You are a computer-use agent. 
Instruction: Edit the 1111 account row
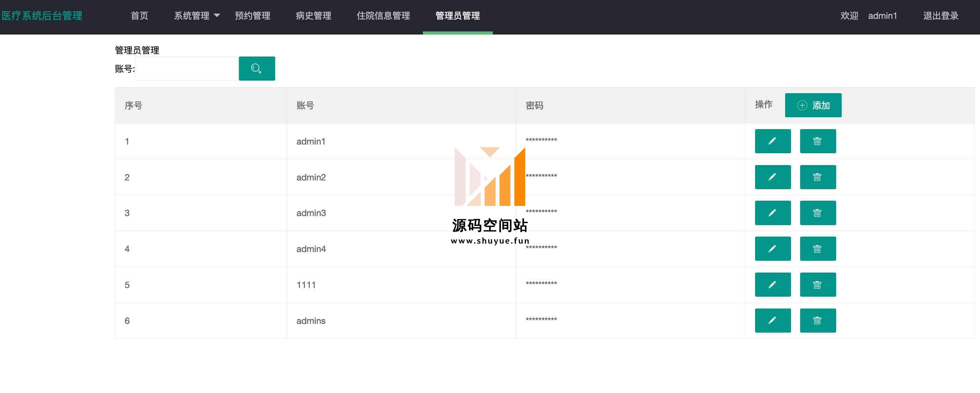(x=773, y=285)
